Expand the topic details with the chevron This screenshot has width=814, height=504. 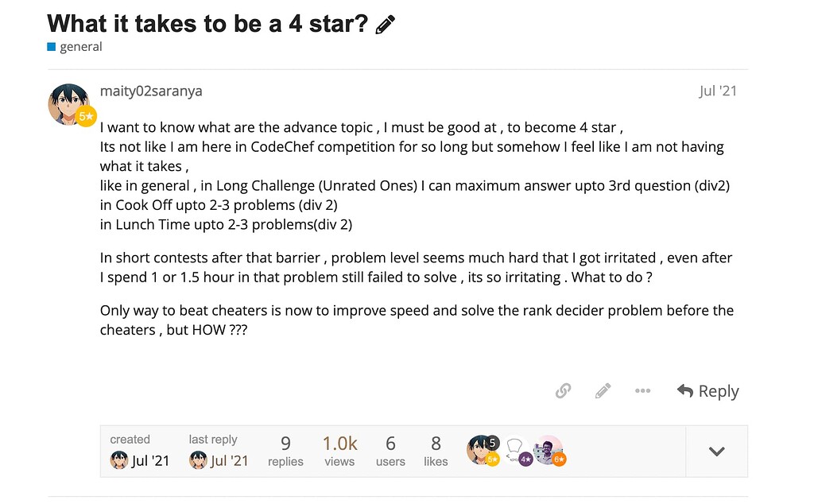(716, 450)
